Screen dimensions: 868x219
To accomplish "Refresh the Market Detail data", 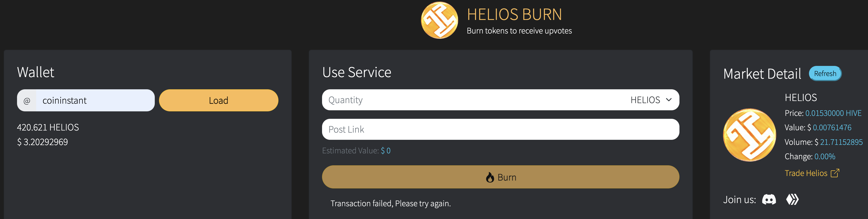I will point(825,73).
